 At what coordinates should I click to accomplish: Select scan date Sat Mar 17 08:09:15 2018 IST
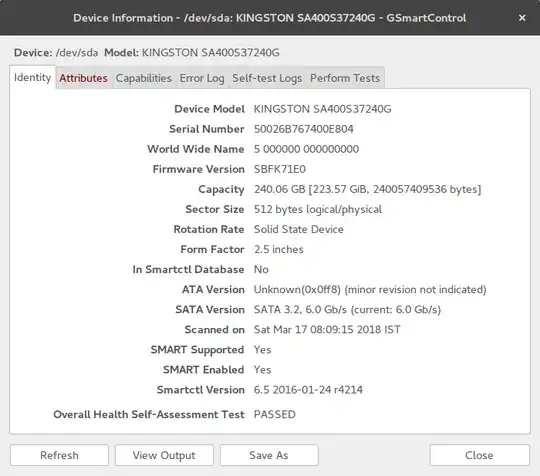point(327,329)
